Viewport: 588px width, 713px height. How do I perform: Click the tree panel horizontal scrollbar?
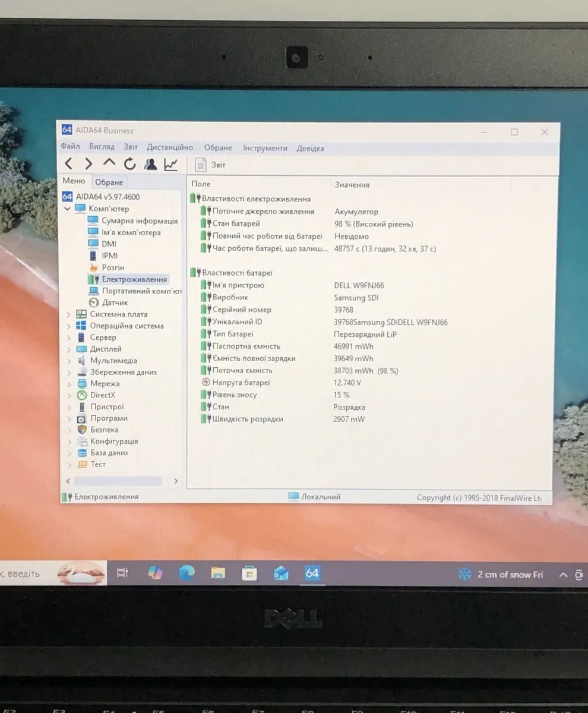[118, 481]
